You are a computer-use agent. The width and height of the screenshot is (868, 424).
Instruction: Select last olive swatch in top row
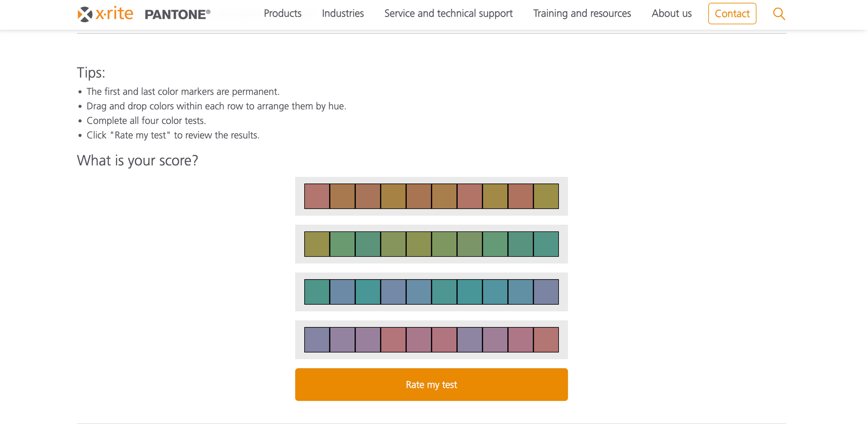[x=546, y=196]
